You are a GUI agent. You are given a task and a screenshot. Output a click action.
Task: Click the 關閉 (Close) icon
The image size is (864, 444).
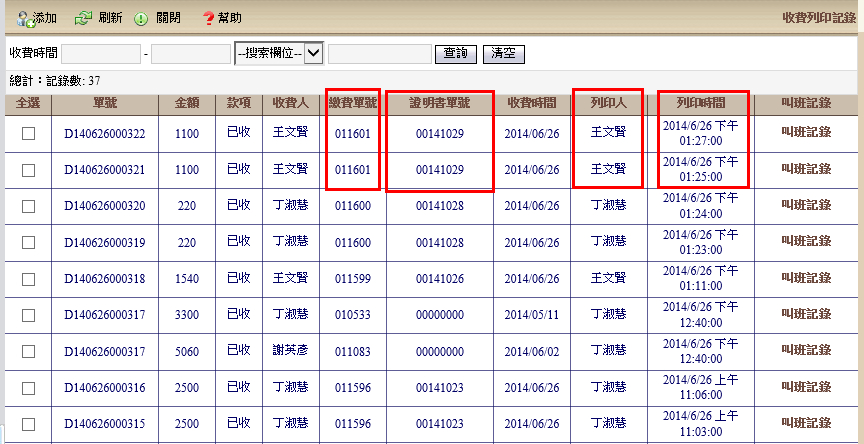coord(141,18)
